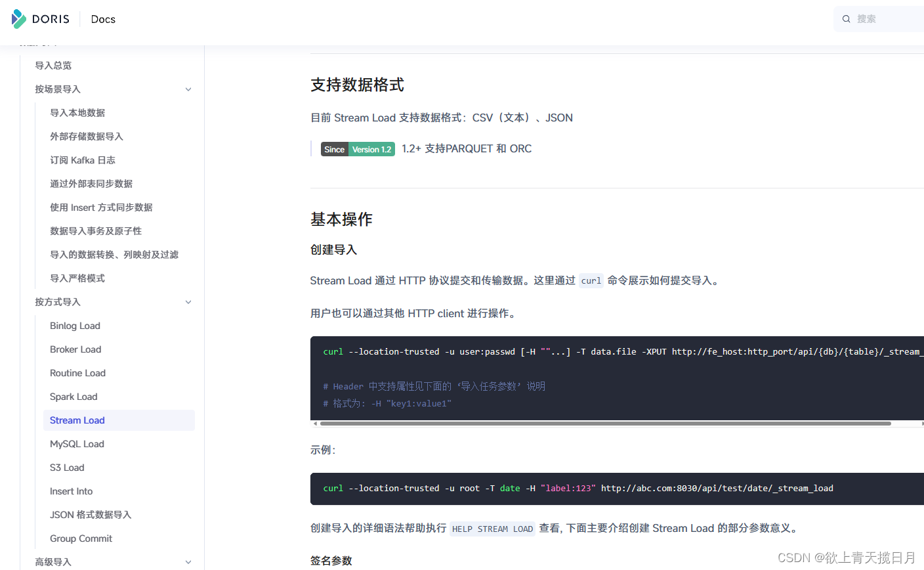Click the Since Version 1.2 badge
Screen dimensions: 924x570
[358, 150]
